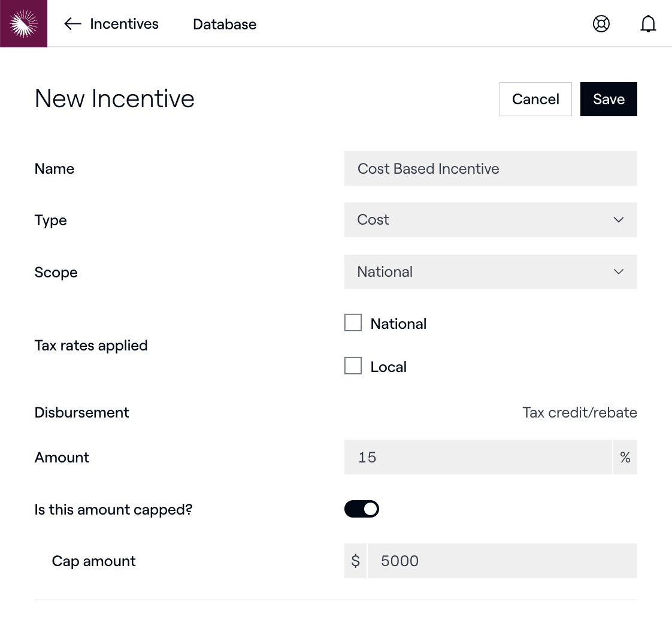Click the Cap amount input field

(x=502, y=561)
